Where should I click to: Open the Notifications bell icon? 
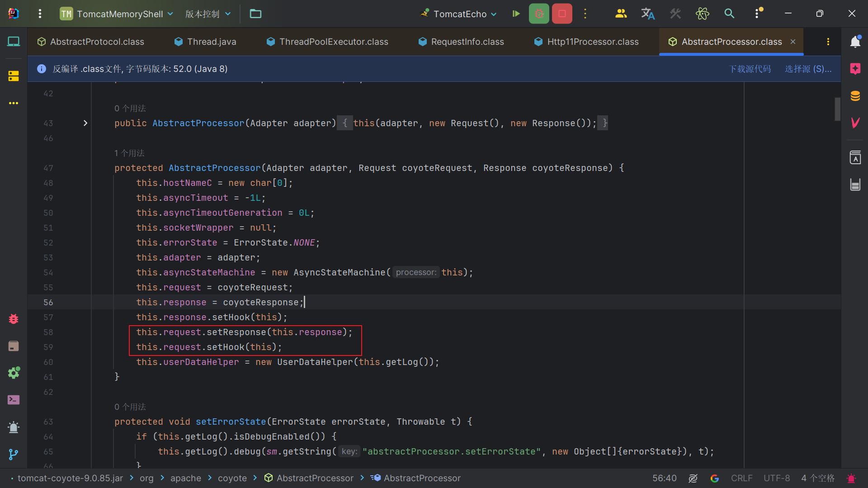pyautogui.click(x=855, y=42)
